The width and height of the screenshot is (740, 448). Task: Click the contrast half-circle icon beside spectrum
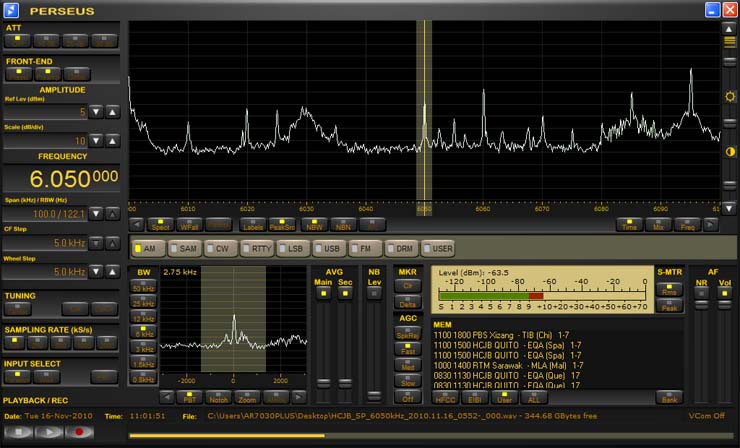[x=730, y=152]
